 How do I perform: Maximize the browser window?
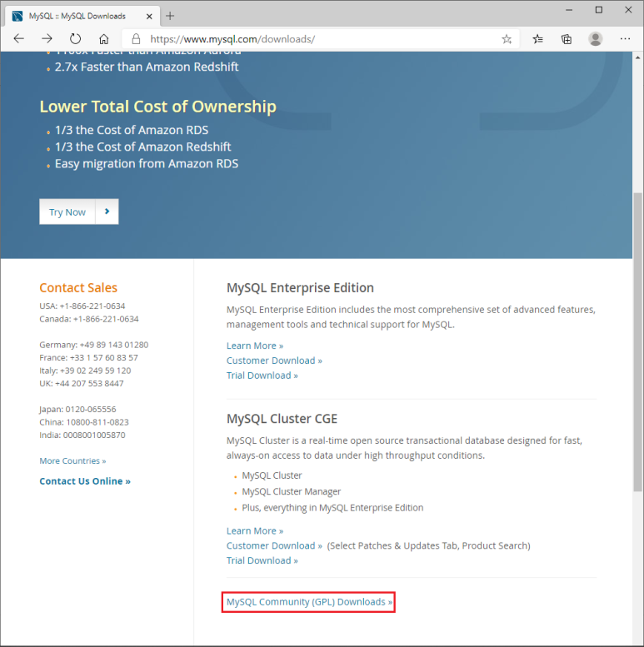click(x=599, y=10)
